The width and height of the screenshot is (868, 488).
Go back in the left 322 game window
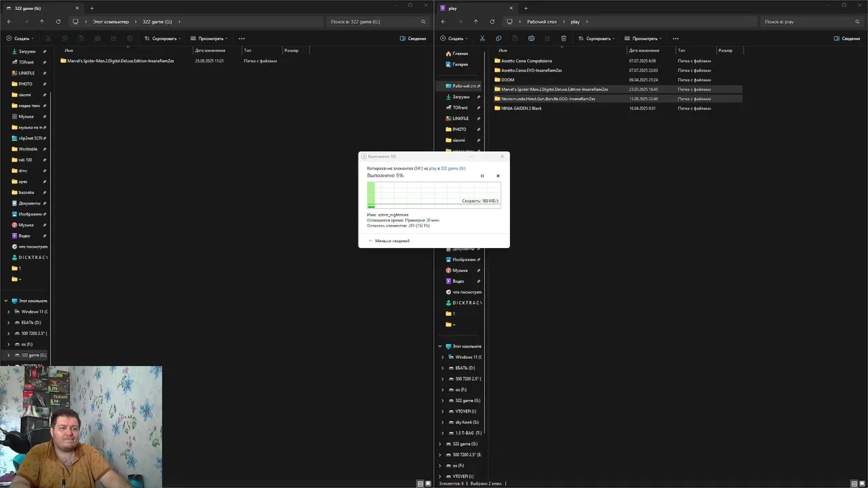(x=9, y=22)
